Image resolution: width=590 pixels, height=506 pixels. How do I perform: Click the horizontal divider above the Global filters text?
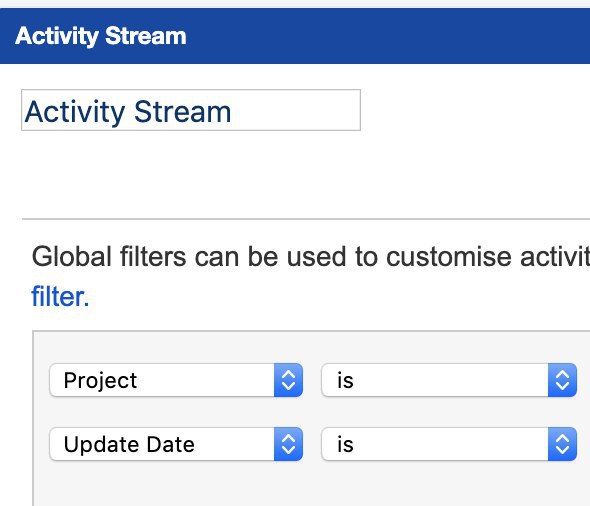coord(306,219)
